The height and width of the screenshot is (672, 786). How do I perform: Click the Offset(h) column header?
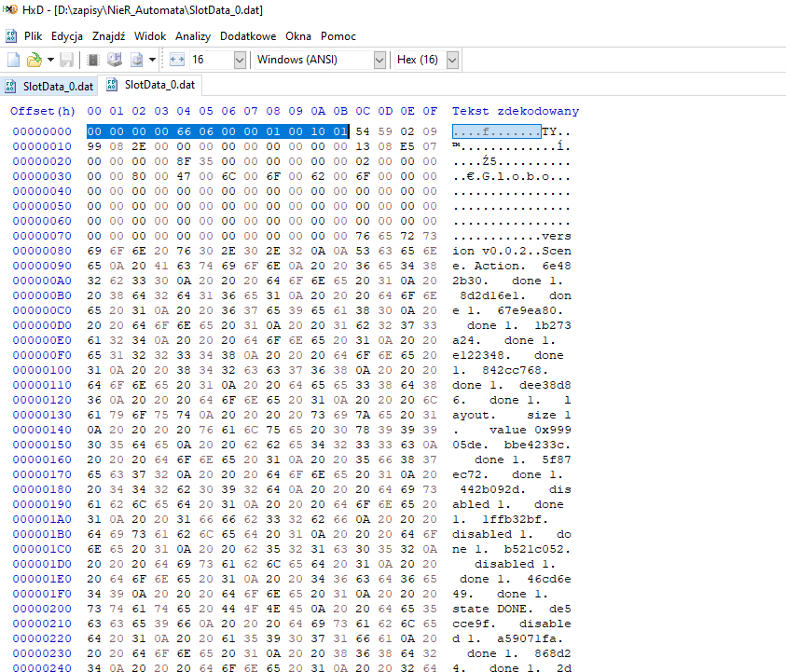[43, 111]
